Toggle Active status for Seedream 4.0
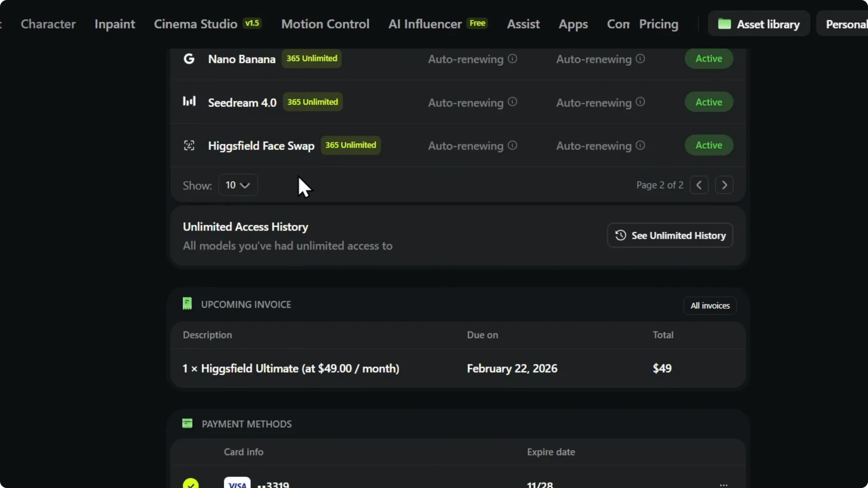 [x=708, y=102]
